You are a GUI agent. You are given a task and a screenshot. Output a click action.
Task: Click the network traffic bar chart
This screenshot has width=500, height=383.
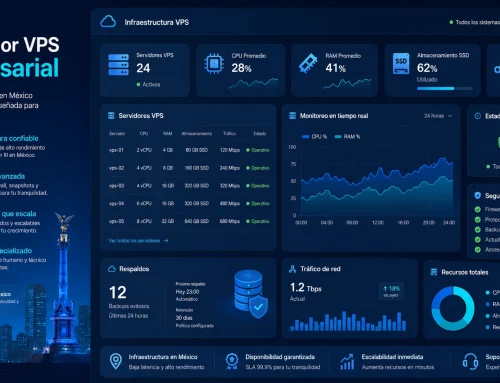[x=348, y=321]
